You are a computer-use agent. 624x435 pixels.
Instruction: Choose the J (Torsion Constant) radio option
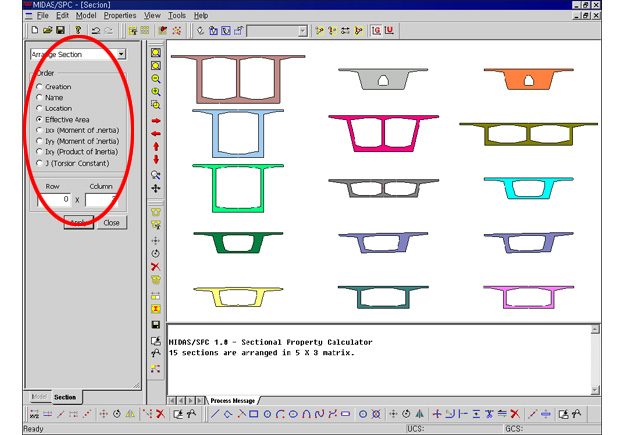(40, 163)
